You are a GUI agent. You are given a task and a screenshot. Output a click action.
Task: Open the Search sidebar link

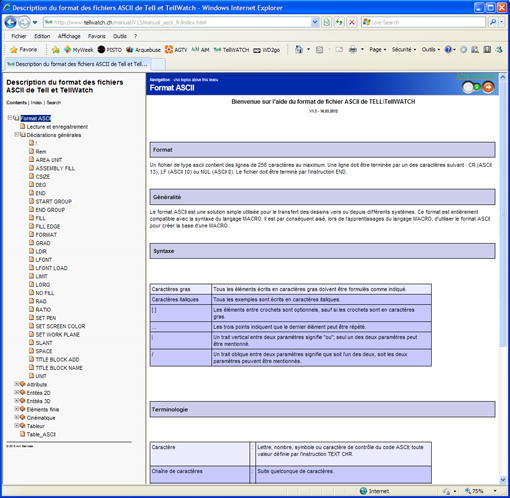[54, 103]
